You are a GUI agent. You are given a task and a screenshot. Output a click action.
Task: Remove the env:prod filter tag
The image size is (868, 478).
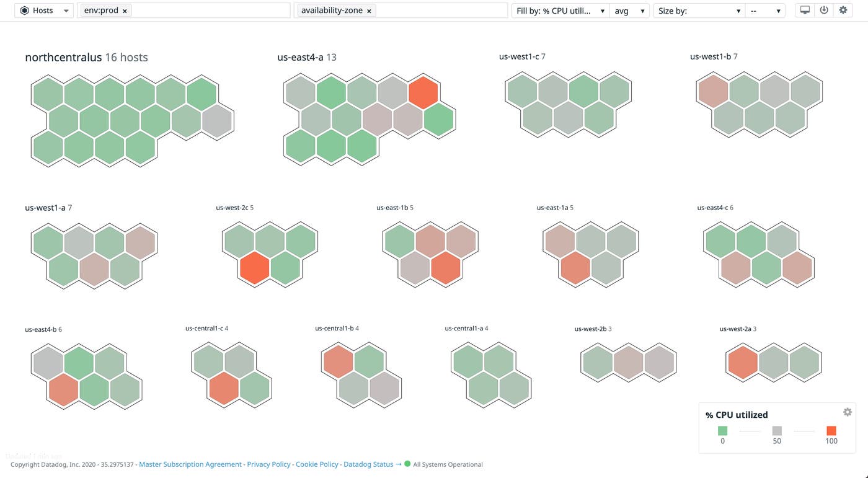click(x=125, y=11)
